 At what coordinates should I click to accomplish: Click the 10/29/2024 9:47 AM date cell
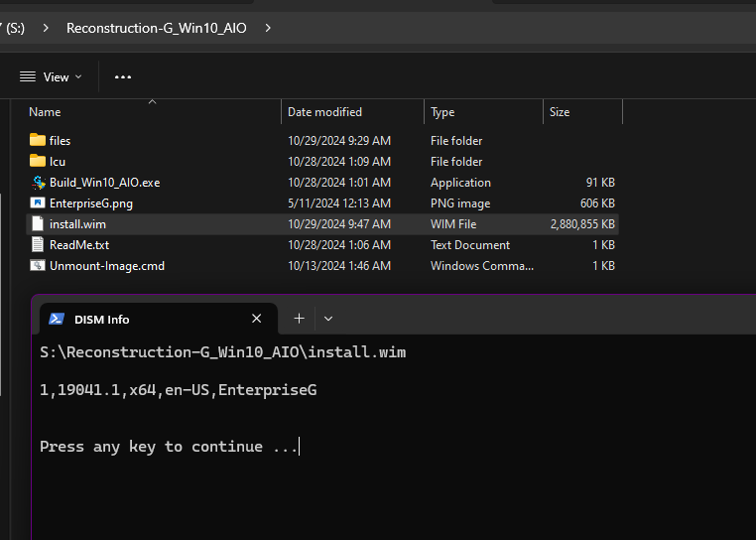(x=339, y=224)
